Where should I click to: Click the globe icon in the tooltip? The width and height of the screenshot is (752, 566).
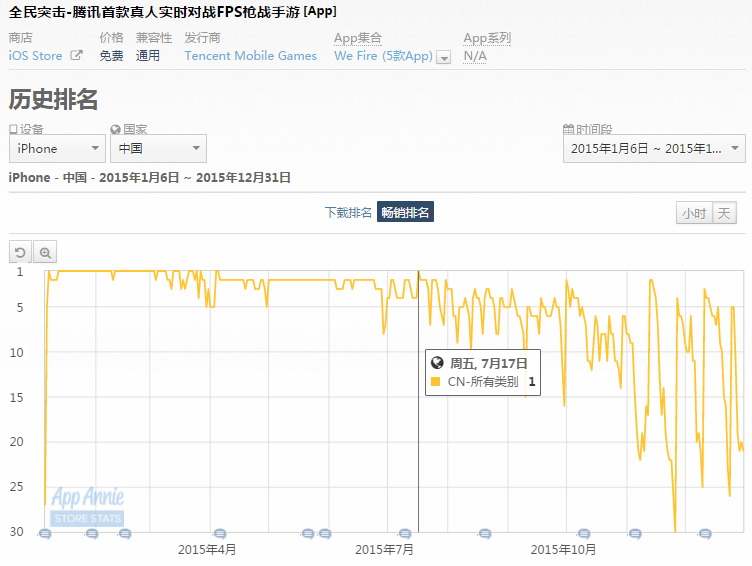[x=437, y=363]
